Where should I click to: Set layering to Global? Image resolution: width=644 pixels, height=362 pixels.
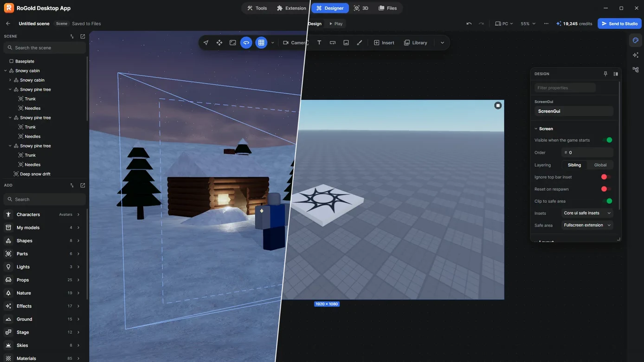[x=600, y=165]
